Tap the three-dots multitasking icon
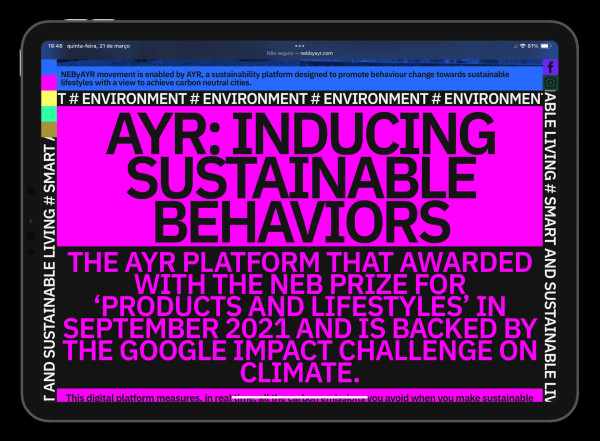Viewport: 600px width, 441px height. (x=300, y=46)
